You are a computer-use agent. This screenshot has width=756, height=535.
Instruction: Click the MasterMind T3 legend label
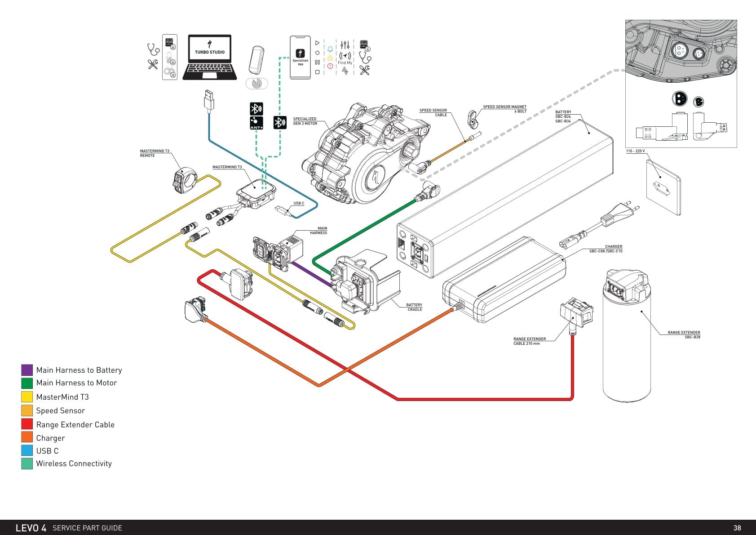point(62,397)
